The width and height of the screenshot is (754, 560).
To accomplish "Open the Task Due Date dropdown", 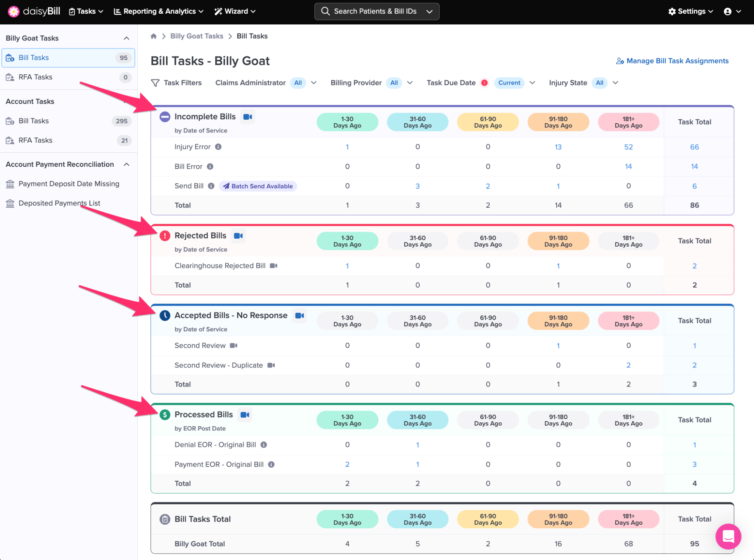I will [x=532, y=83].
